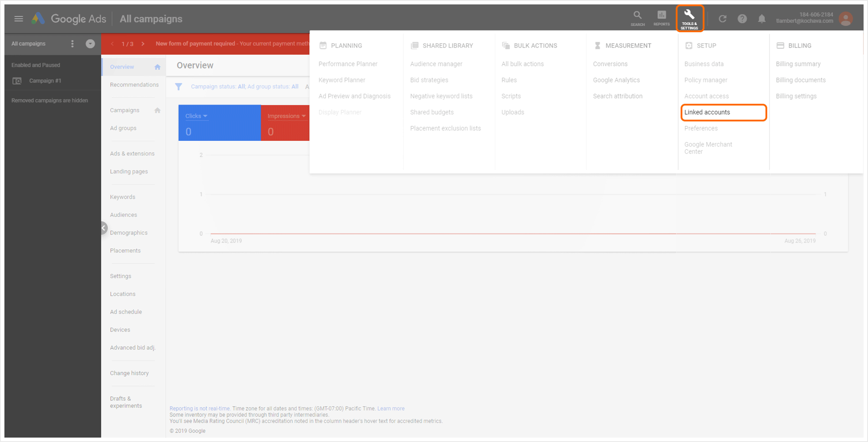Open the Impressions metric dropdown
868x442 pixels.
286,116
